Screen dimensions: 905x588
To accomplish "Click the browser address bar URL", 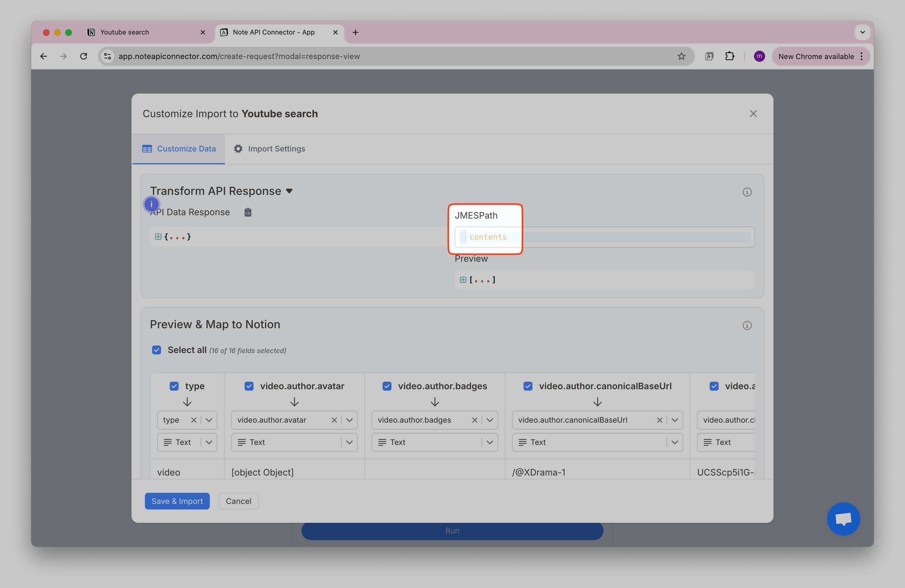I will coord(239,56).
